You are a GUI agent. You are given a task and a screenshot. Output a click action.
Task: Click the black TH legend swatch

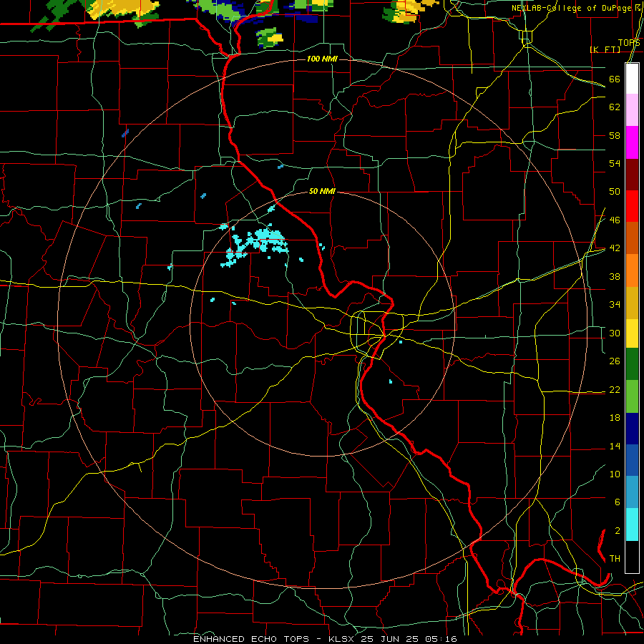pyautogui.click(x=632, y=557)
